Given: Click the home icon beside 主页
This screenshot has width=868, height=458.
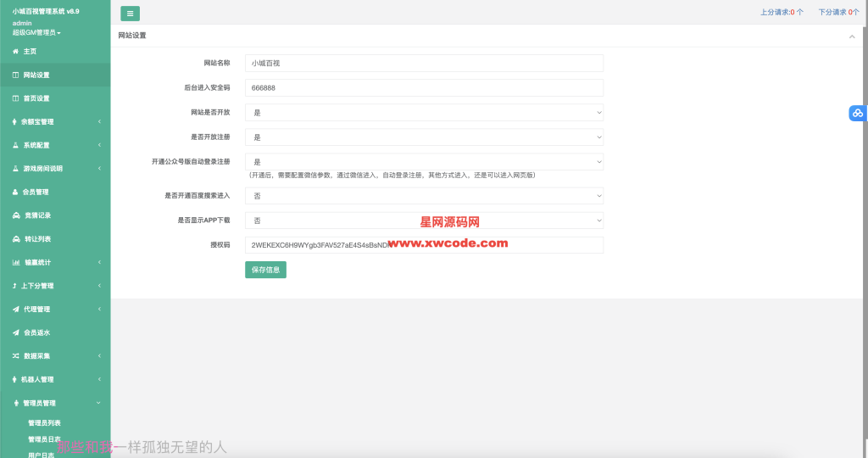Looking at the screenshot, I should pos(15,52).
